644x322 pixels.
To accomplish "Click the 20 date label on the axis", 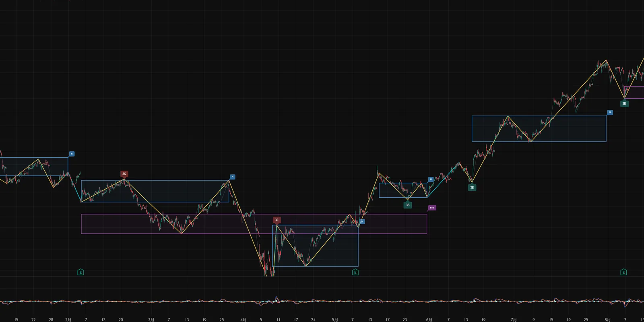I will pos(121,320).
